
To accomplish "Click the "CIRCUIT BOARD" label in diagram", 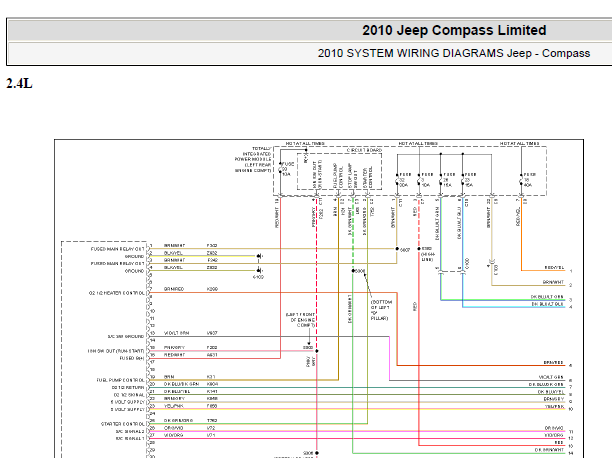I will 364,150.
